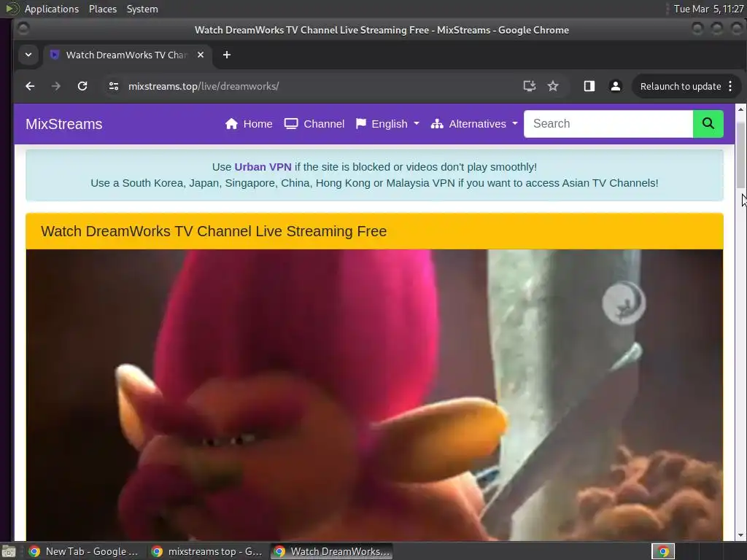Open the Chrome profile icon
747x560 pixels.
pos(616,86)
